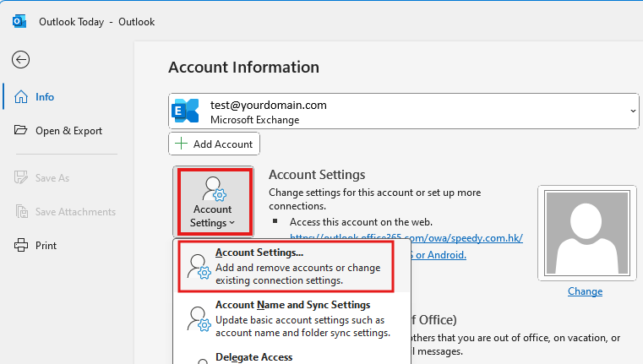The width and height of the screenshot is (643, 364).
Task: Open the Account Settings dropdown button
Action: click(x=212, y=203)
